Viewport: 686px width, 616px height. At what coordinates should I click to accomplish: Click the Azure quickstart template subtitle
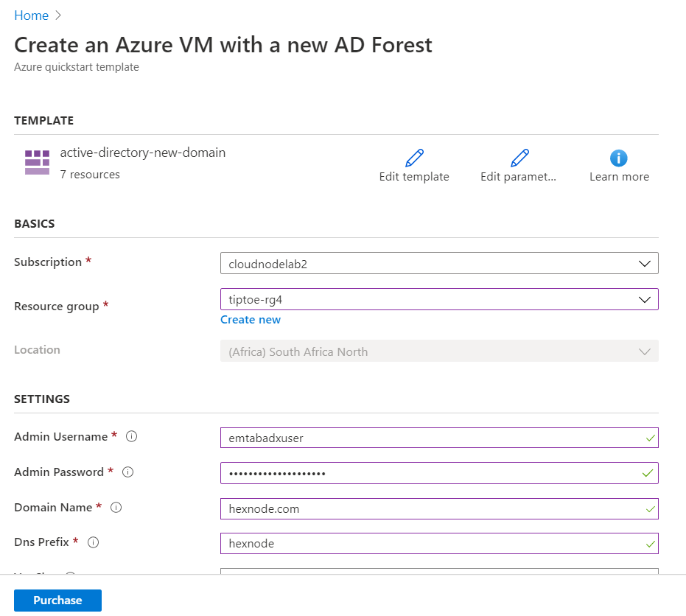tap(77, 67)
